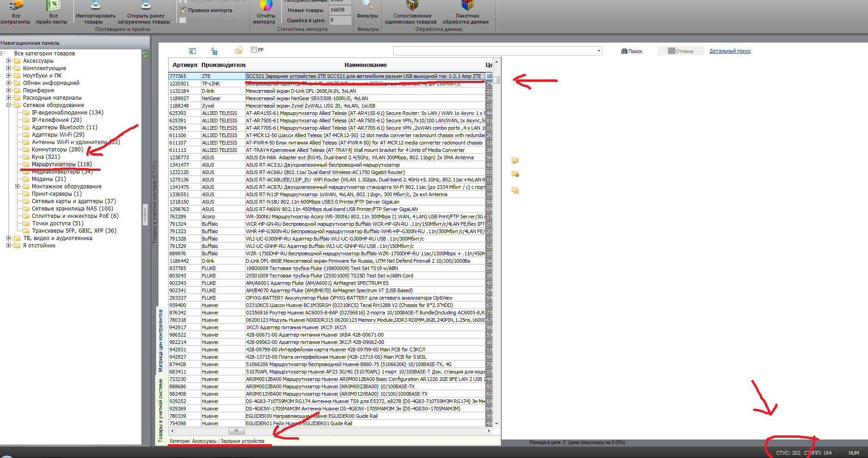Select 'Коммутаторы (280)' category
Image resolution: width=868 pixels, height=458 pixels.
tap(57, 150)
